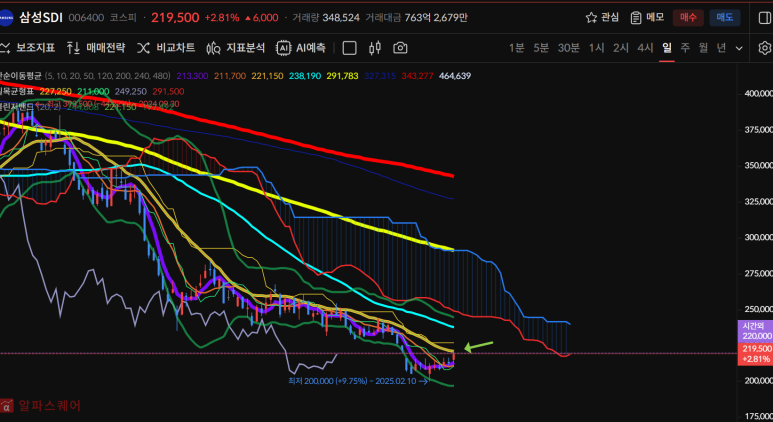Image resolution: width=773 pixels, height=422 pixels.
Task: Click the 최저 200,000 low-price marker
Action: (357, 381)
